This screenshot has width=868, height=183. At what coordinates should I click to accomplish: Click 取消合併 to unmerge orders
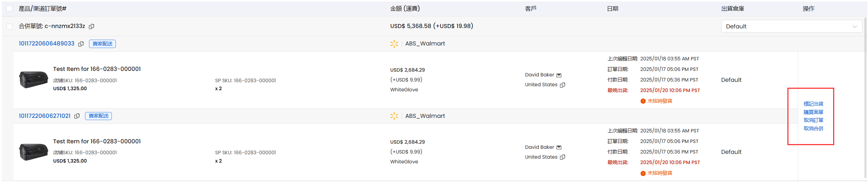click(x=814, y=129)
